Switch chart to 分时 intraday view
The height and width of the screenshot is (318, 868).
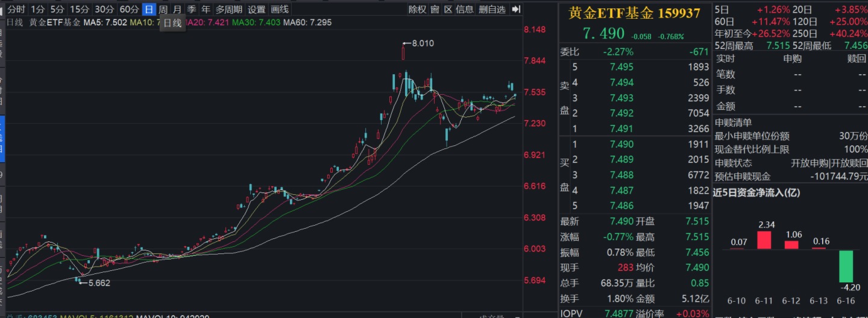click(x=17, y=9)
